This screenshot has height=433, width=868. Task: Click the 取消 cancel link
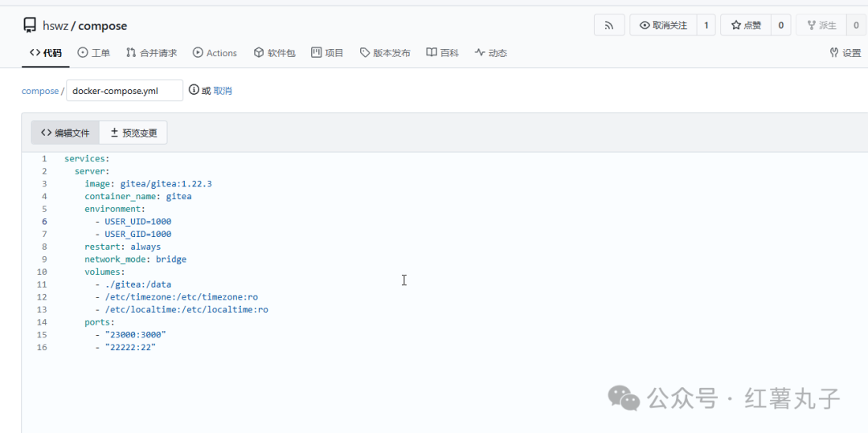223,91
